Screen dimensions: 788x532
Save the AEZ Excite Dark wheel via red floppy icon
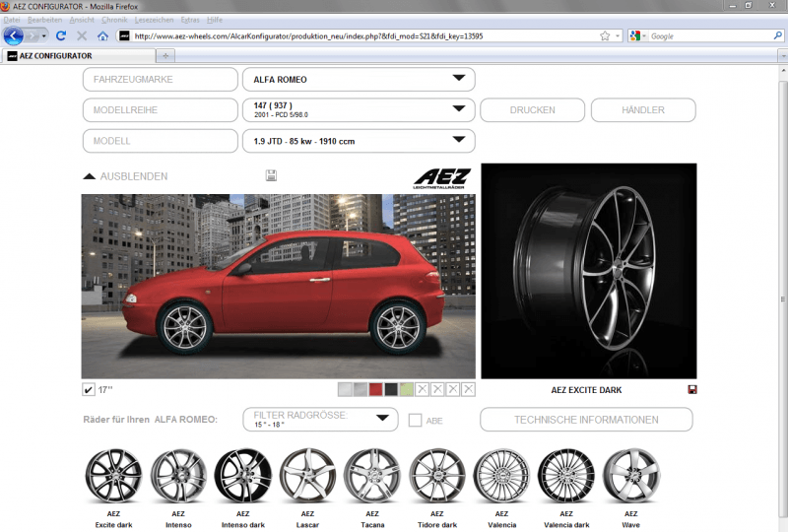tap(692, 390)
